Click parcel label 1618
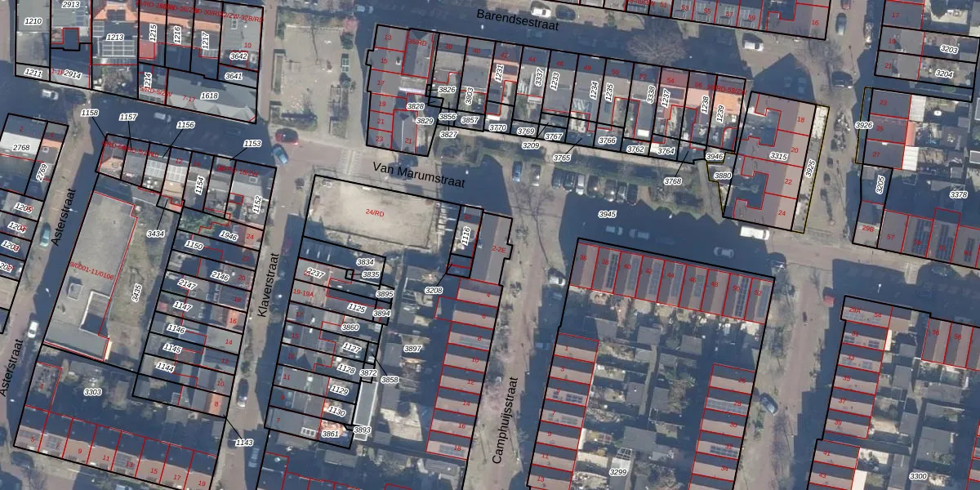980x490 pixels. click(x=209, y=96)
